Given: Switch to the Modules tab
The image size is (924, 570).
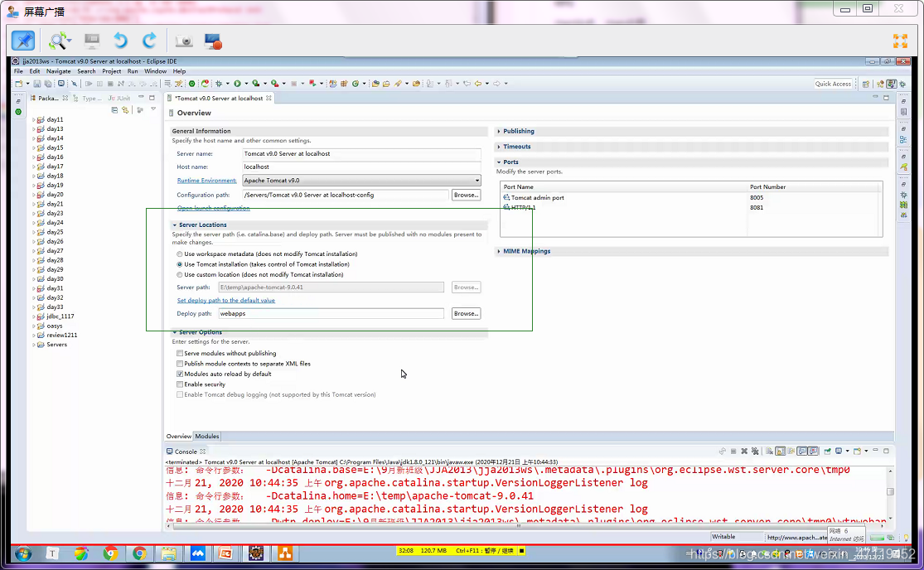Looking at the screenshot, I should (207, 437).
